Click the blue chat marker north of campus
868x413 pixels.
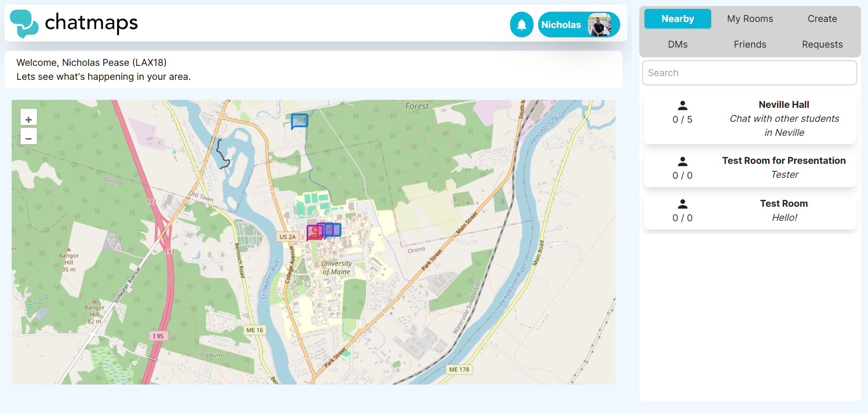click(x=299, y=121)
